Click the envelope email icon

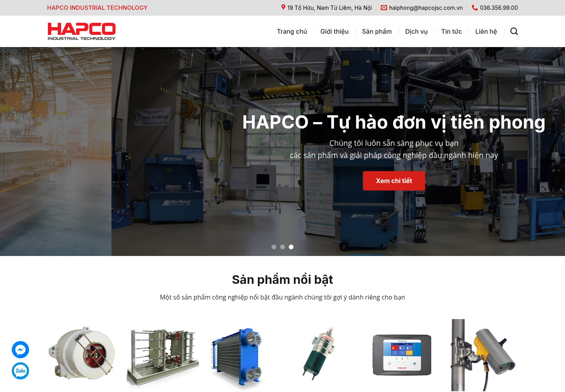(x=384, y=7)
